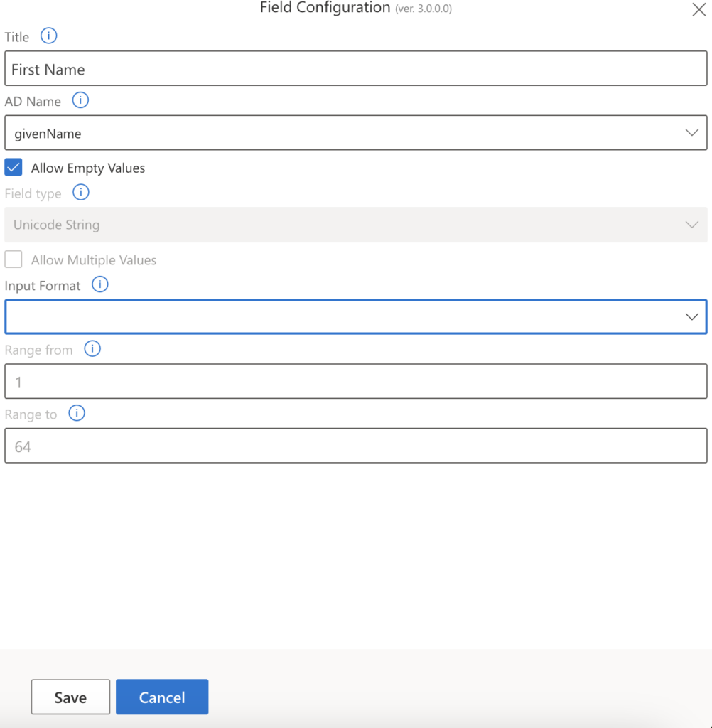Viewport: 712px width, 728px height.
Task: Dismiss the dialog with the X icon
Action: point(698,9)
